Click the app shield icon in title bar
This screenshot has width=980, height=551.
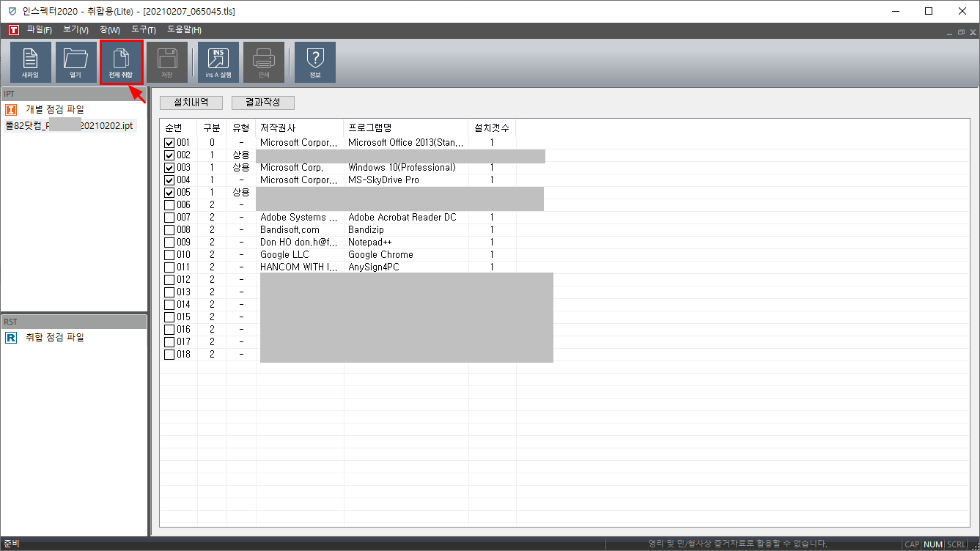(12, 12)
